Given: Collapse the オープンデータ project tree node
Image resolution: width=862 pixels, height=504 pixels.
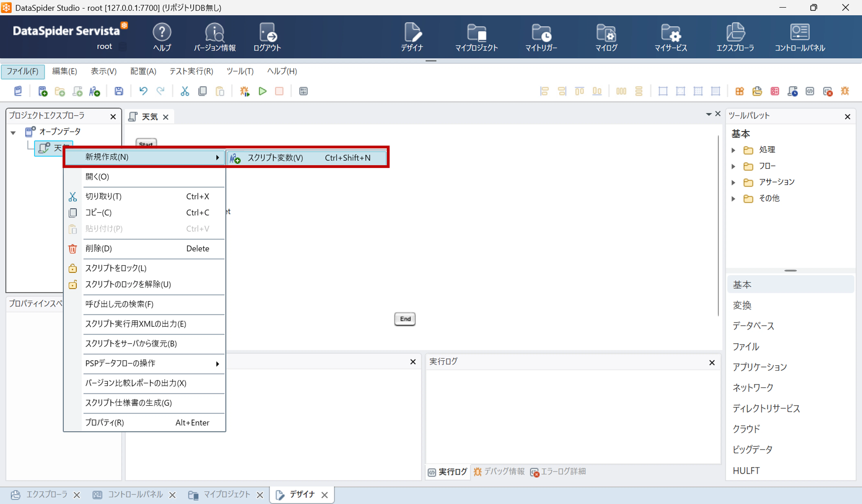Looking at the screenshot, I should click(x=13, y=133).
